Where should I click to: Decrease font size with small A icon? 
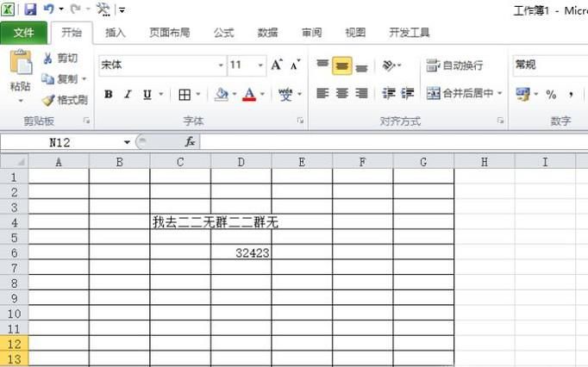[x=295, y=65]
